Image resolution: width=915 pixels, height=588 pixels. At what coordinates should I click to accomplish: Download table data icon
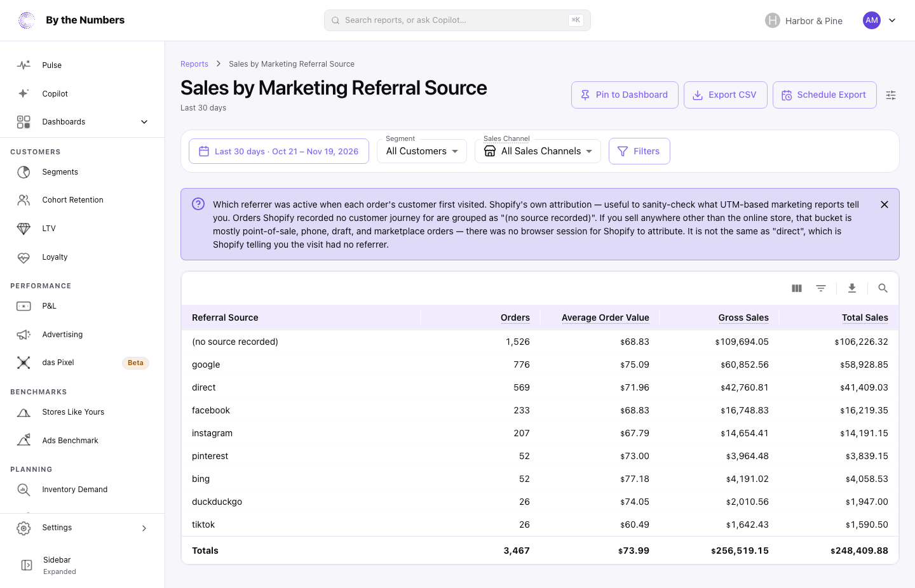click(x=852, y=288)
